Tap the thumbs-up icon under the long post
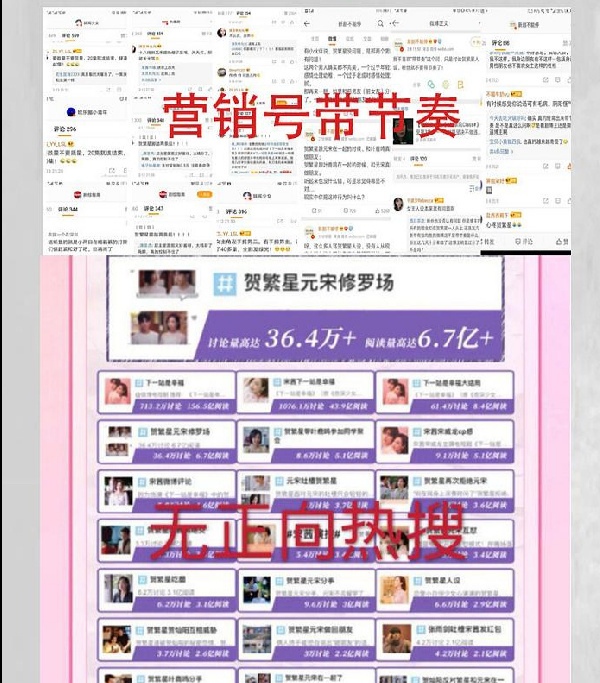600x683 pixels. pyautogui.click(x=377, y=210)
